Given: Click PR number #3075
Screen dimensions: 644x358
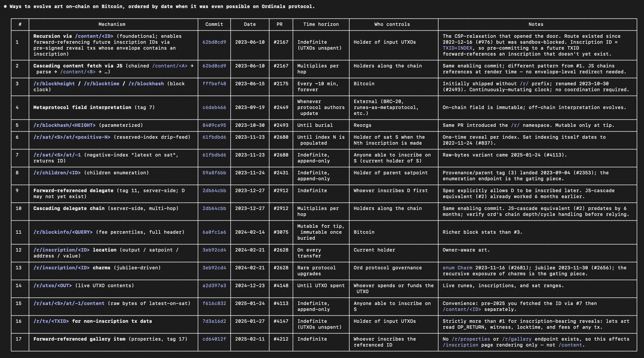Looking at the screenshot, I should (x=281, y=232).
